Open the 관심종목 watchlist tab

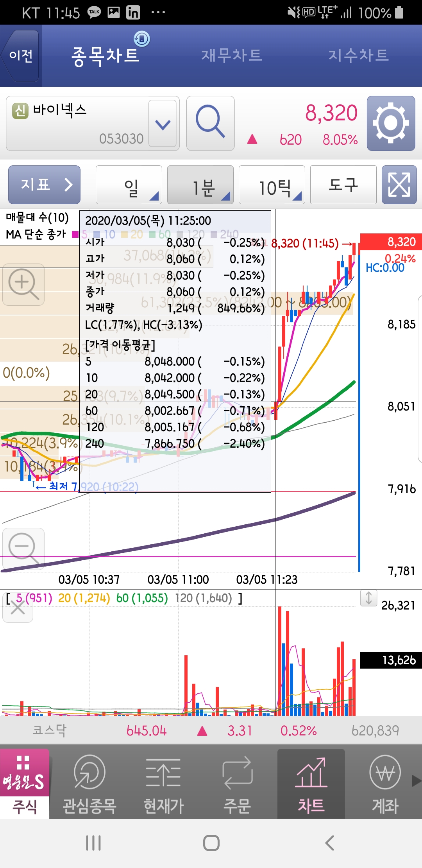point(89,784)
